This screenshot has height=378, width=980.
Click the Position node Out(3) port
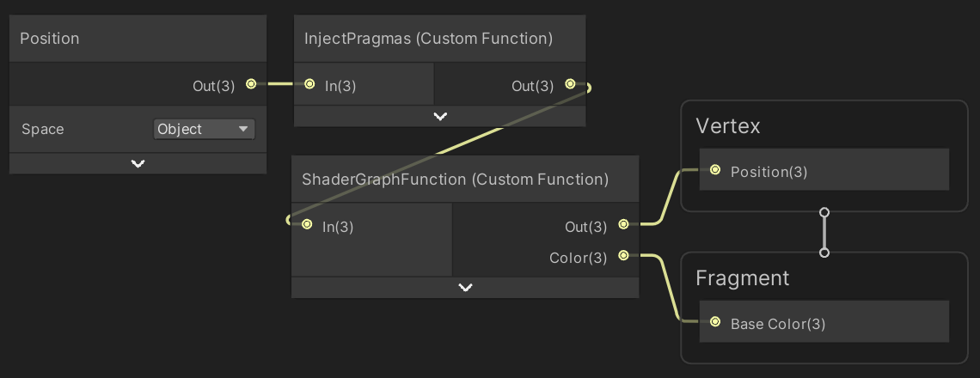(x=251, y=83)
